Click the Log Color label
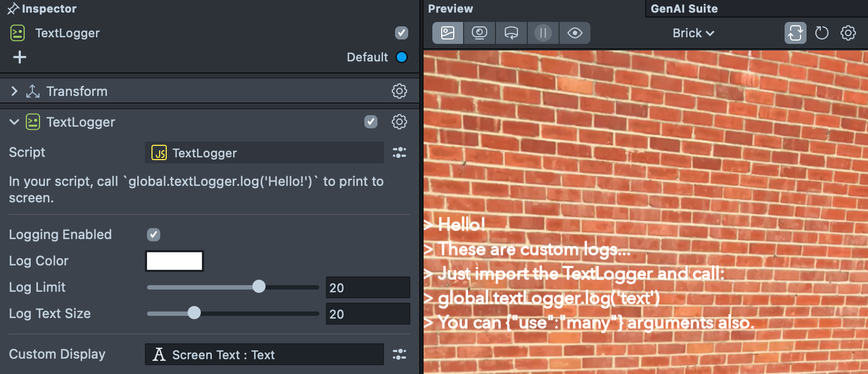Viewport: 868px width, 374px height. pos(38,261)
